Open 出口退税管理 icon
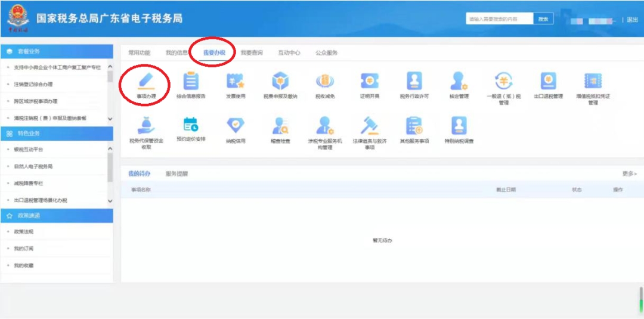Screen dimensions: 644x319 point(548,81)
